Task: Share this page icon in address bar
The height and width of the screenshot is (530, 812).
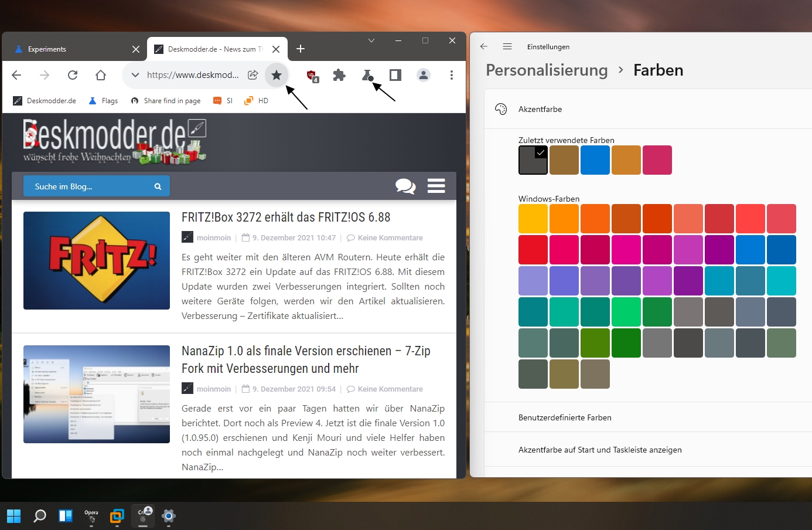Action: pos(253,75)
